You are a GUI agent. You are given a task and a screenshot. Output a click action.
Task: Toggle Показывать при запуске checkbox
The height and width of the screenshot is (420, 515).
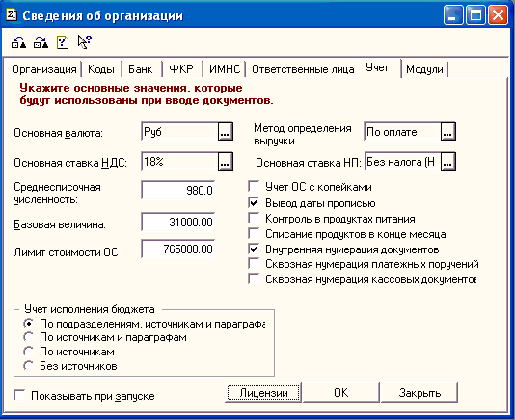coord(19,395)
